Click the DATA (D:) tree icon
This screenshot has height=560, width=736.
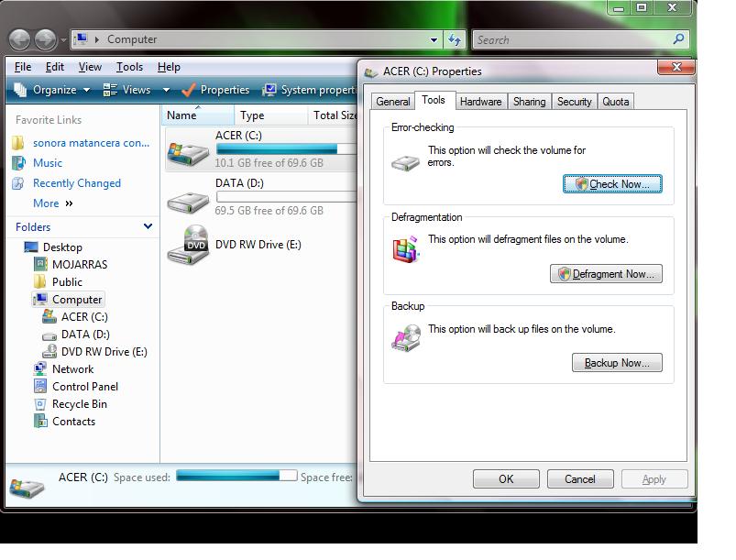[x=49, y=335]
